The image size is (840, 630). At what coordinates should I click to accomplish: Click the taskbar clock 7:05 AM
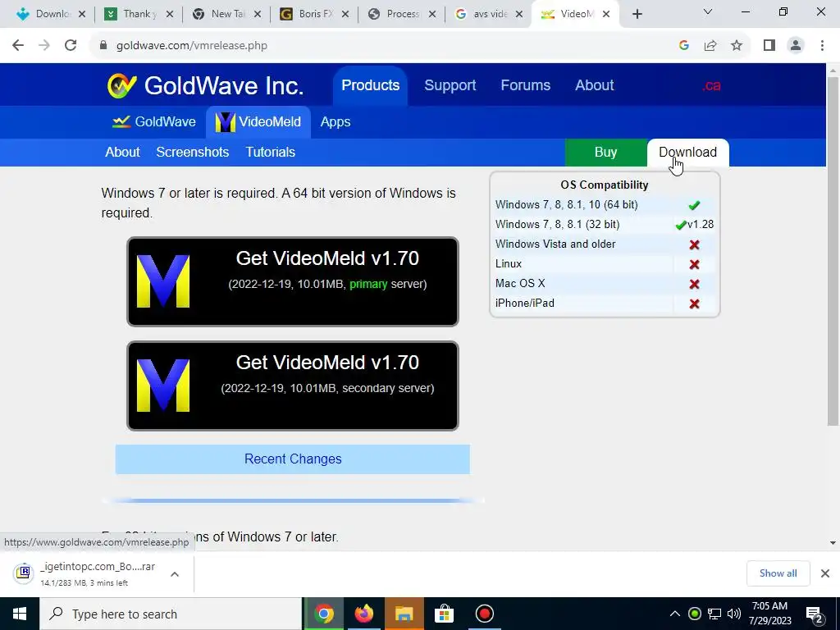[x=769, y=614]
